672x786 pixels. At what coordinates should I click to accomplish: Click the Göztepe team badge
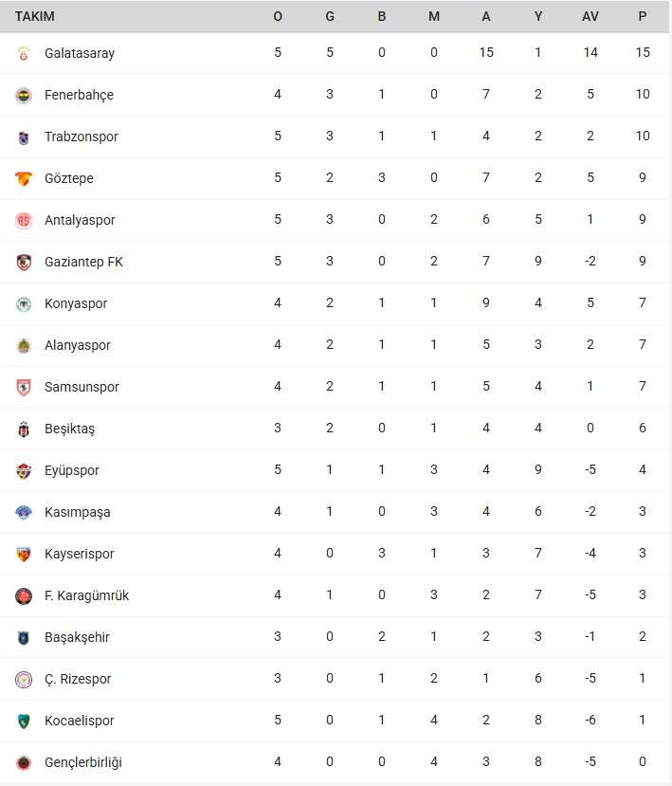click(24, 179)
